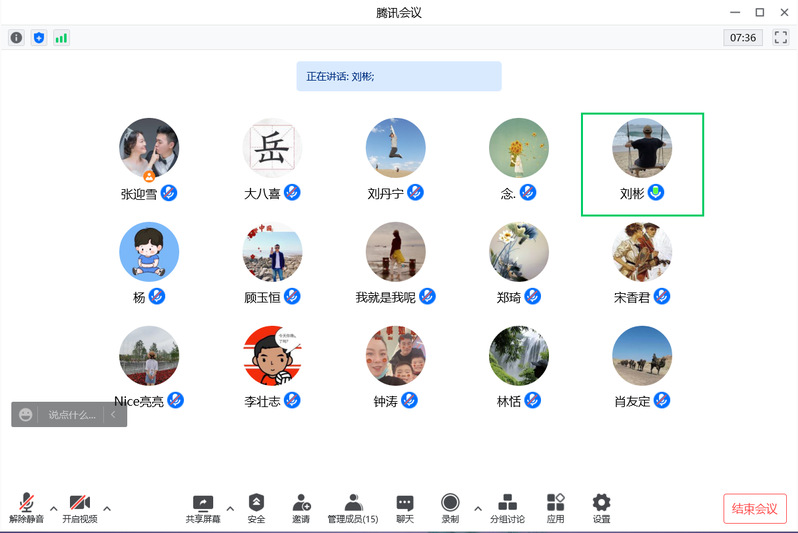Check the green network signal icon
This screenshot has height=533, width=798.
click(62, 38)
